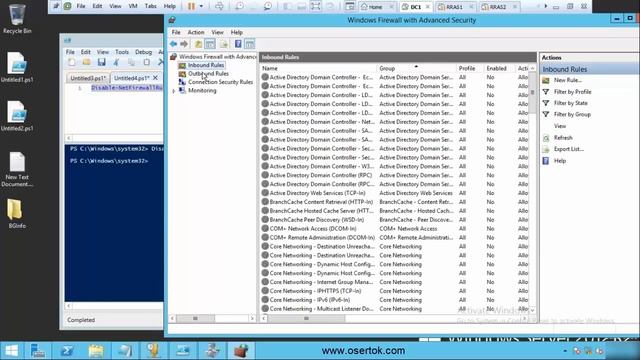Toggle the Show/Hide Action Pane toolbar icon
Viewport: 640px width, 360px height.
249,44
